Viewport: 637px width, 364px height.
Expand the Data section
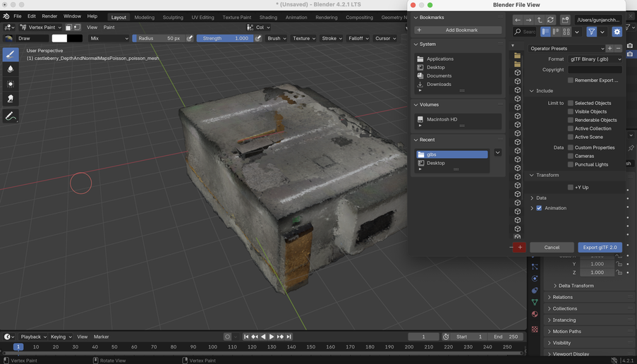pos(541,198)
